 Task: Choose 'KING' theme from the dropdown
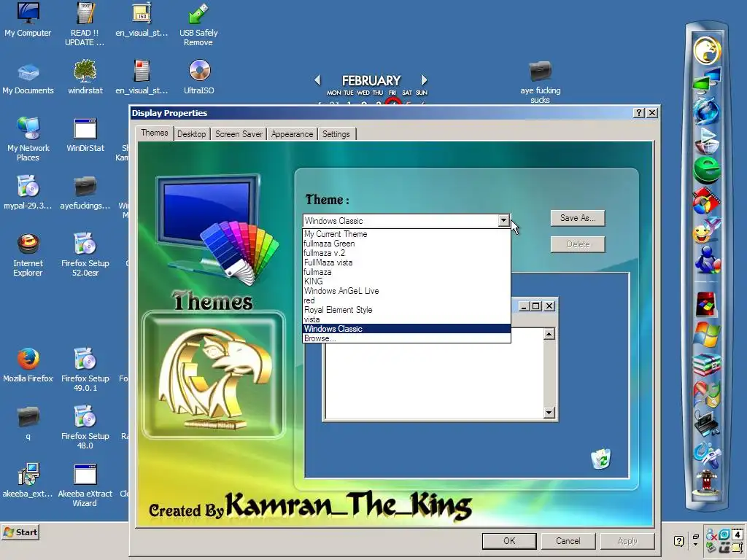pyautogui.click(x=406, y=281)
